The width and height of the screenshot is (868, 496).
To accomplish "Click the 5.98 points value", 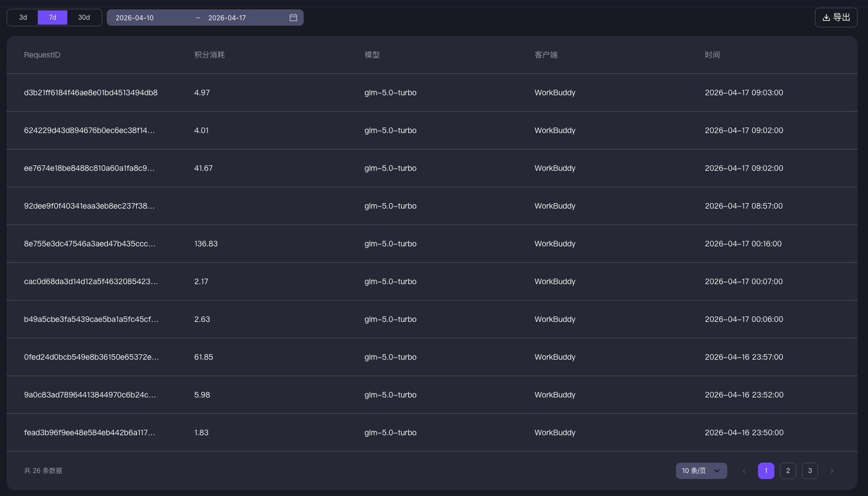I will [x=202, y=395].
